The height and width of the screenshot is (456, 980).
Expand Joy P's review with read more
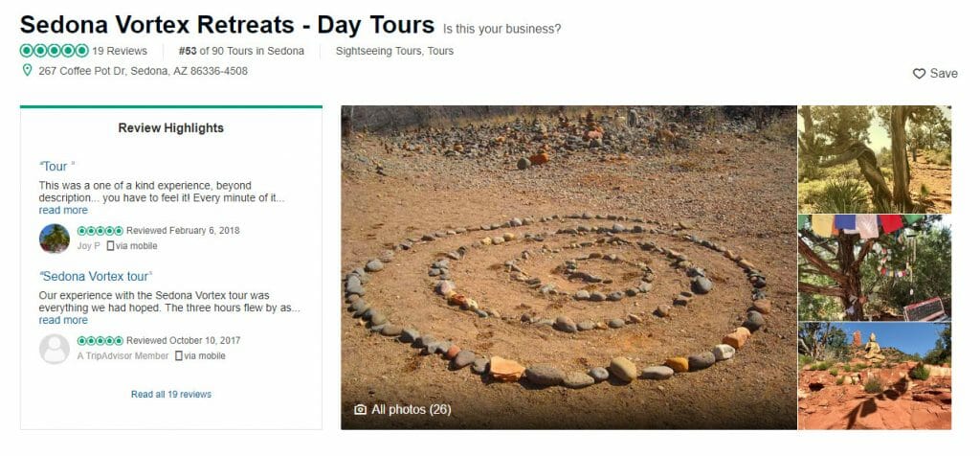click(63, 210)
